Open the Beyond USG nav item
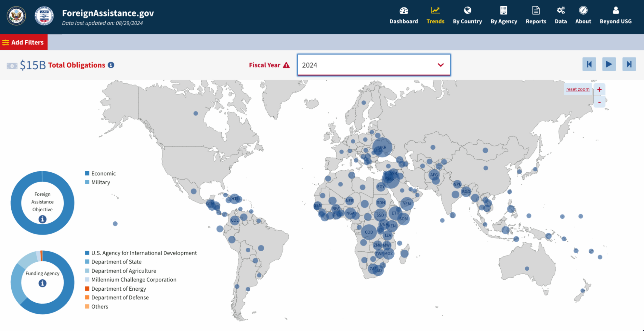 click(x=616, y=15)
